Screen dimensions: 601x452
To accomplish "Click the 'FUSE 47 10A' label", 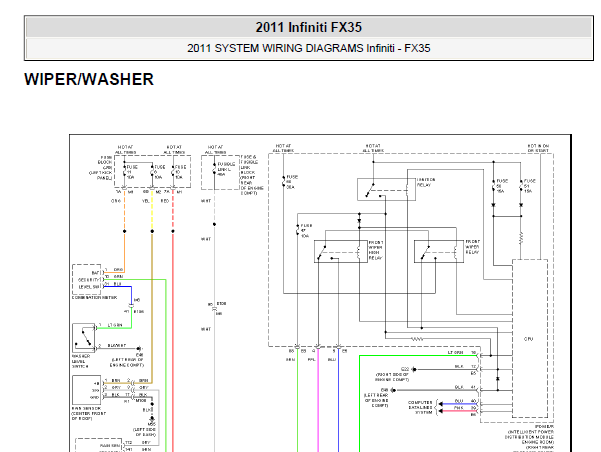I will pos(306,231).
